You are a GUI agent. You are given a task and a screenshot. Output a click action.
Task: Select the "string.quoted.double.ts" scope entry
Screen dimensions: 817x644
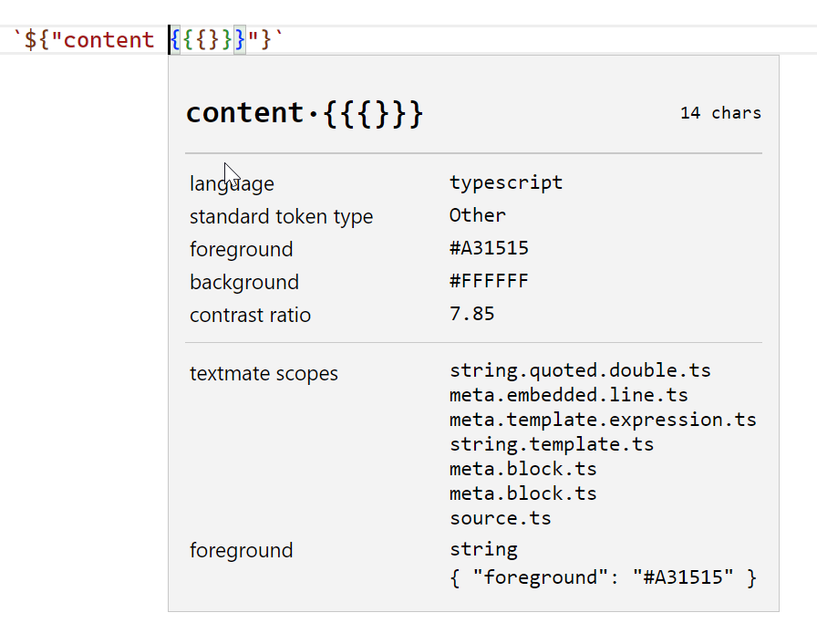pos(581,370)
